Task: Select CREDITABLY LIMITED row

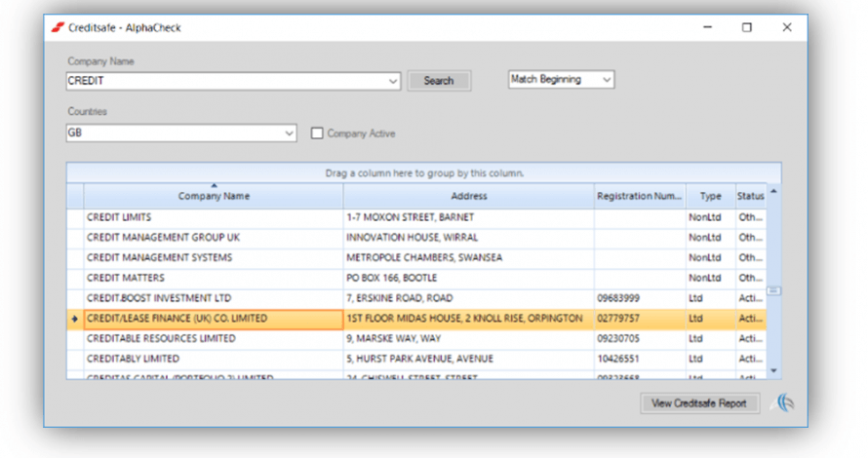Action: click(x=416, y=359)
